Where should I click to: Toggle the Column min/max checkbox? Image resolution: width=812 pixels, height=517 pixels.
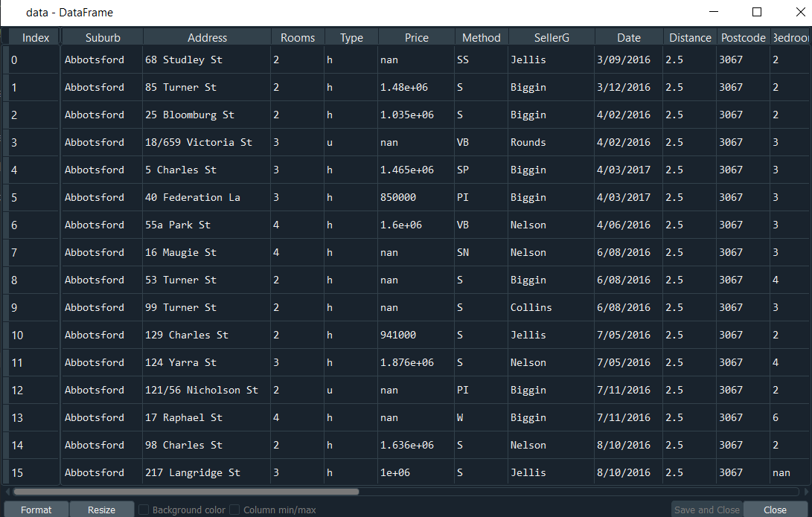click(234, 510)
